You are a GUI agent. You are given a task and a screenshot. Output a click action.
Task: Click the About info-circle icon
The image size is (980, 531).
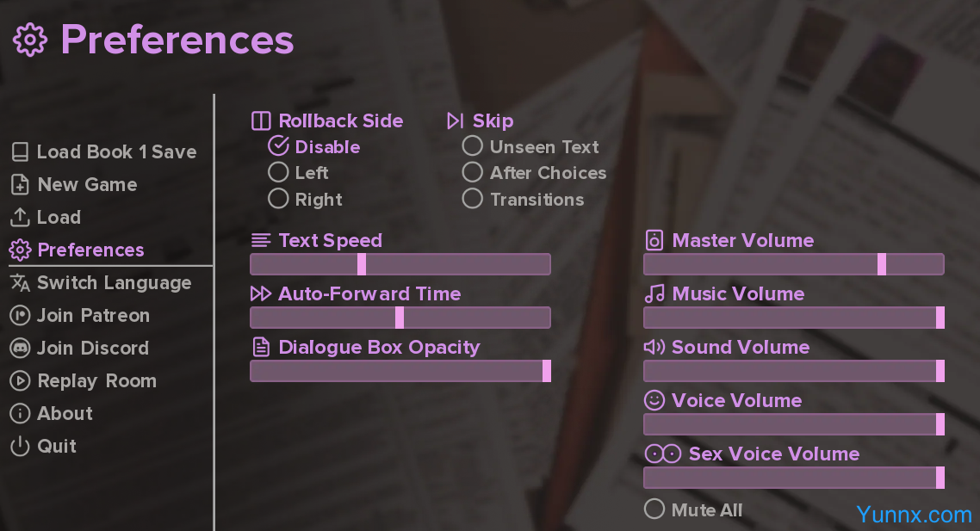(x=20, y=414)
